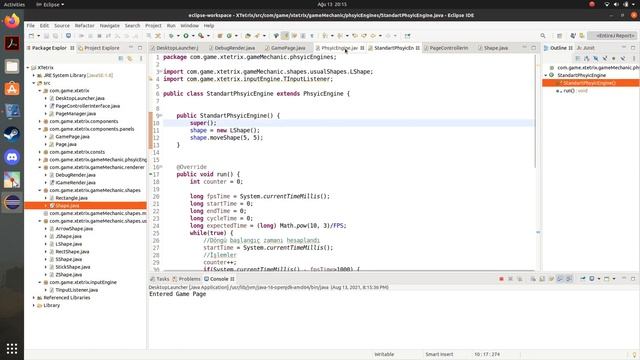
Task: Click the Open Type toolbar icon
Action: tap(248, 36)
